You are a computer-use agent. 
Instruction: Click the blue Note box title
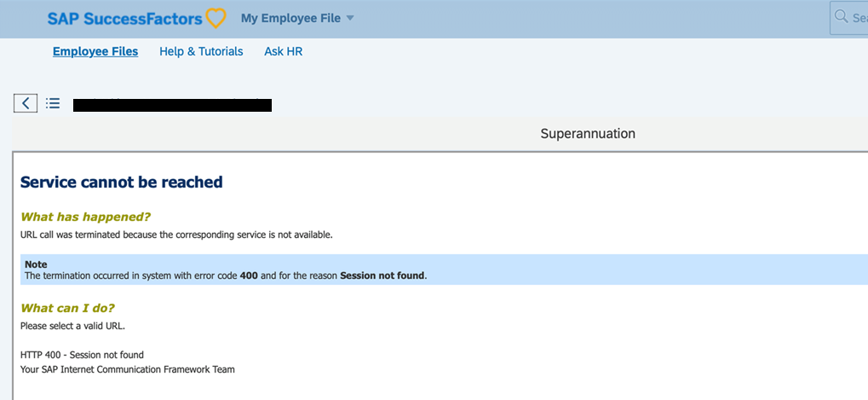(x=36, y=264)
